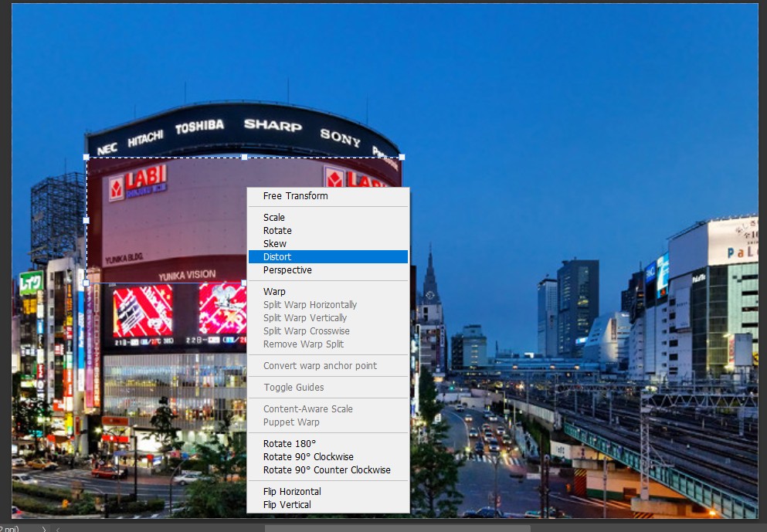Click Content-Aware Scale entry
Screen dimensions: 767x532
(x=328, y=408)
